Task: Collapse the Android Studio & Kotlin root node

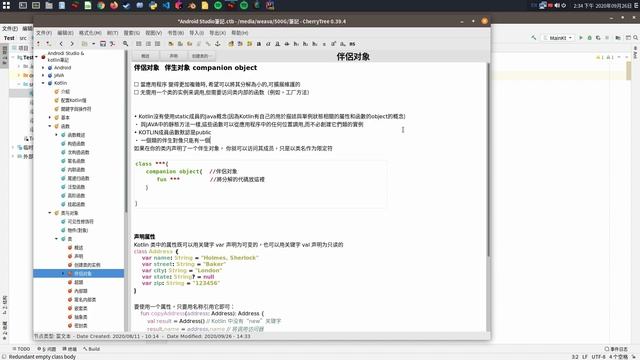Action: (x=36, y=57)
